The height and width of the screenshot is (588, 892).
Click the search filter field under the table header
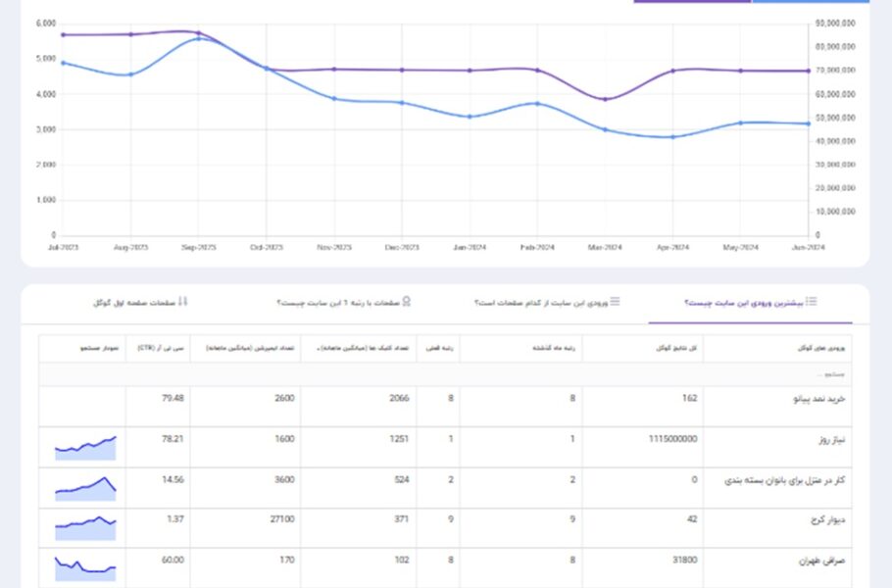click(x=445, y=374)
